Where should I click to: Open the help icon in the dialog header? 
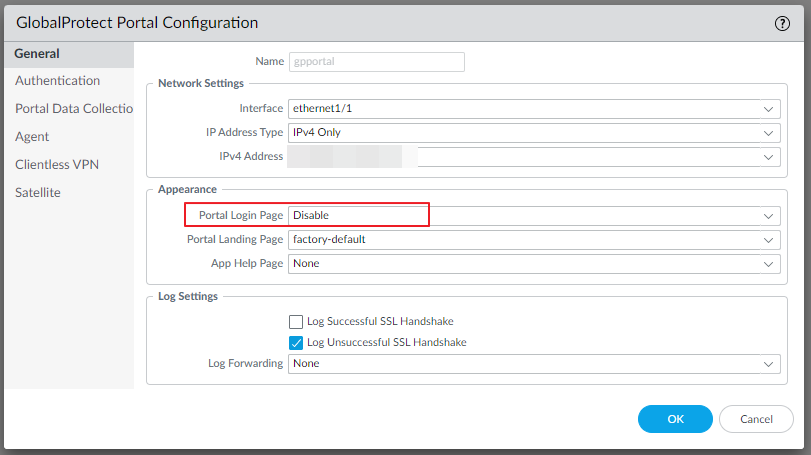[x=782, y=22]
